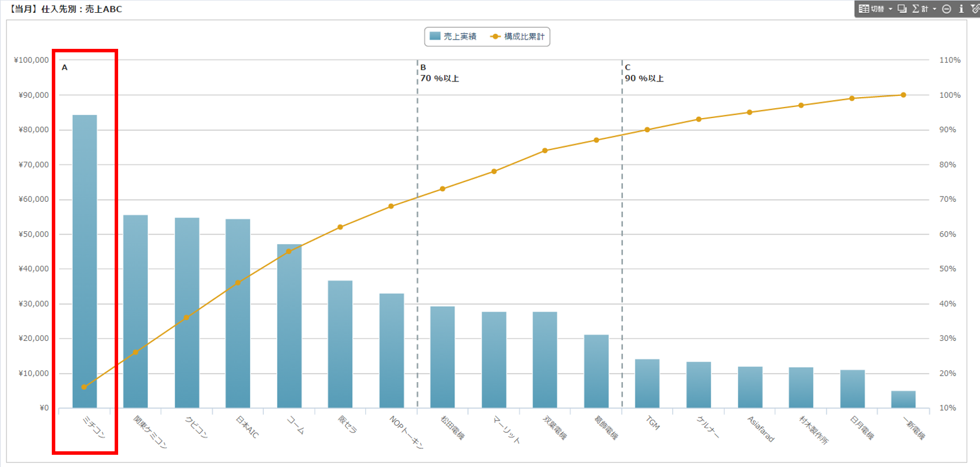The height and width of the screenshot is (467, 980).
Task: Click the Σ計 totals icon
Action: 920,9
